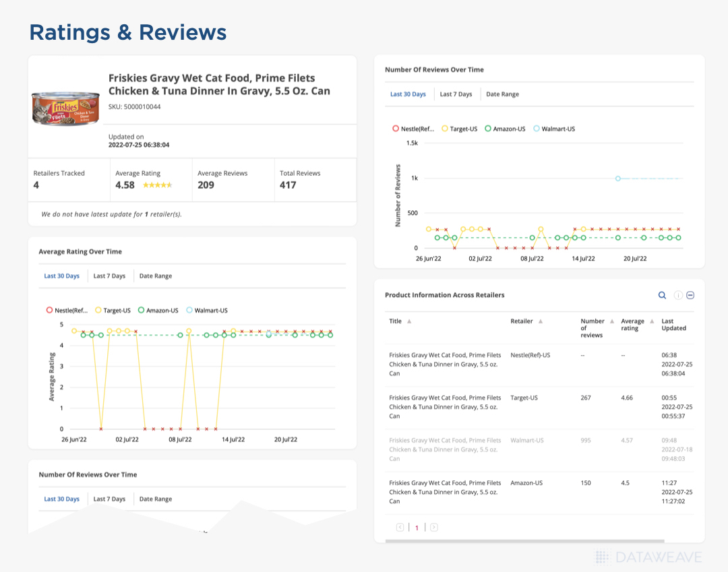Click the 267 reviews value for Target-US
Screen dimensions: 728x572
[586, 398]
